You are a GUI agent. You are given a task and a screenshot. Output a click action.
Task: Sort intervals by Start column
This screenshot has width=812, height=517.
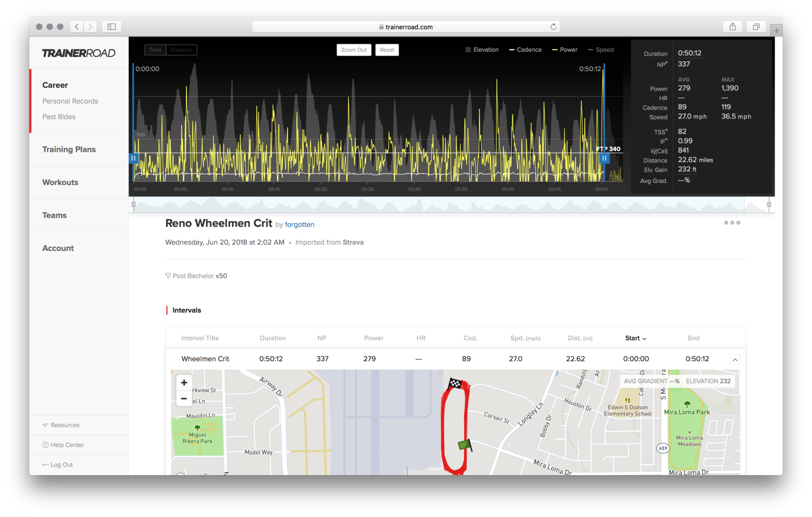[636, 338]
